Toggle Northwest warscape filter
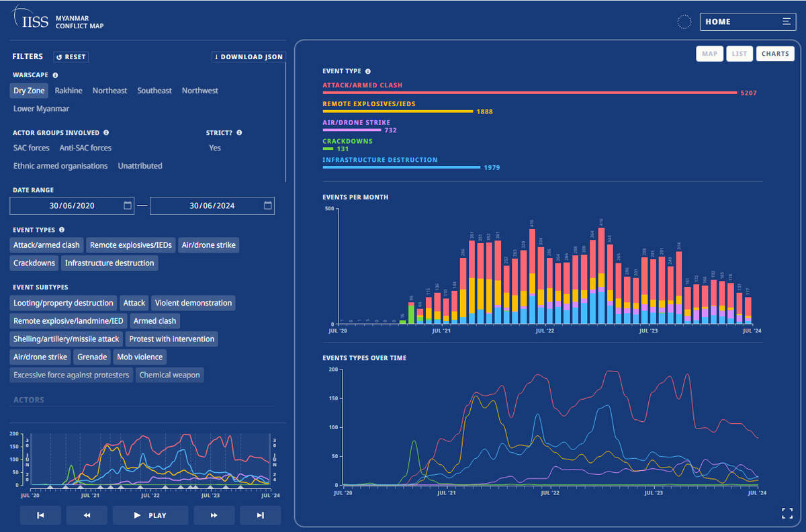 pos(200,91)
